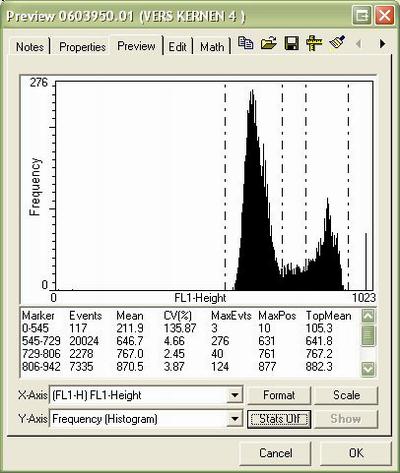Viewport: 400px width, 473px height.
Task: Click the left arrow tab scroller
Action: coord(359,44)
